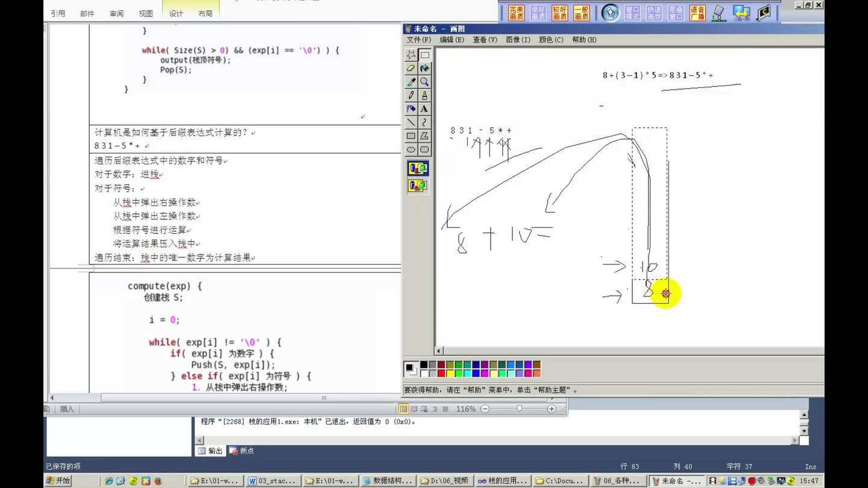Select the Airbrush spray tool
The image size is (868, 488).
coord(411,109)
